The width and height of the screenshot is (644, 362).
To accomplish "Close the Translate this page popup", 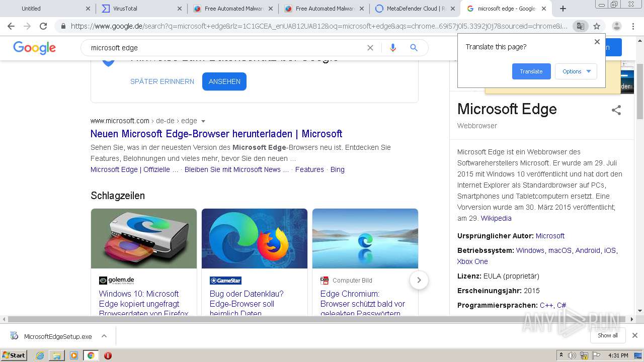I will 597,42.
